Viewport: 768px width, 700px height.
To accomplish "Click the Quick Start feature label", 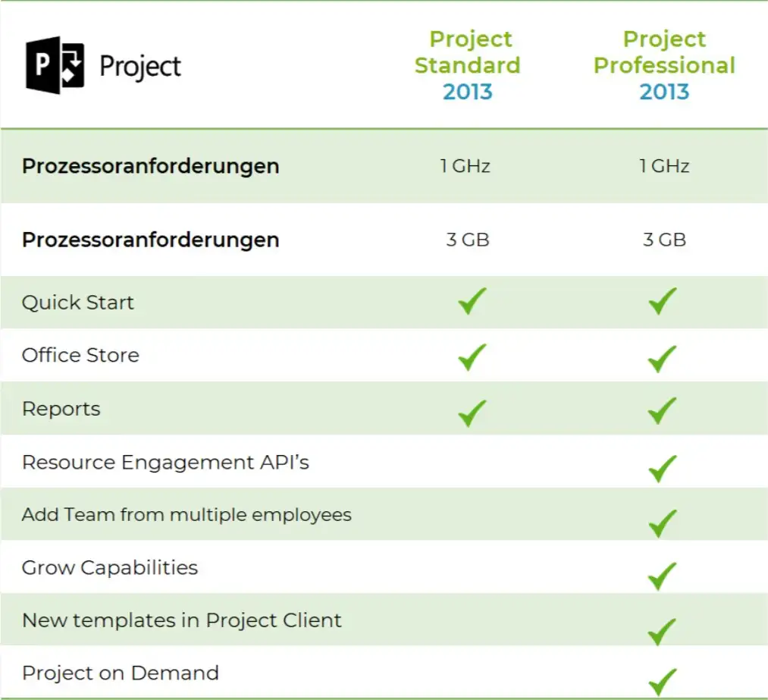I will tap(77, 303).
